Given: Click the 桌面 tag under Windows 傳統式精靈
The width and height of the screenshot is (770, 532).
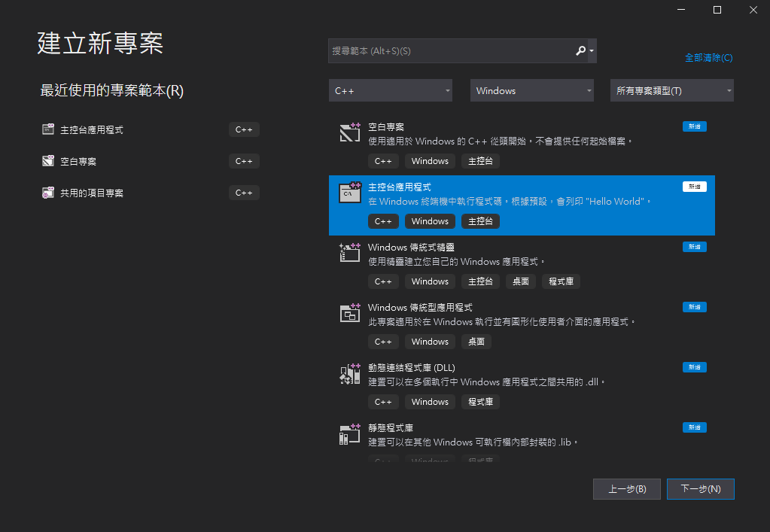Looking at the screenshot, I should tap(521, 281).
